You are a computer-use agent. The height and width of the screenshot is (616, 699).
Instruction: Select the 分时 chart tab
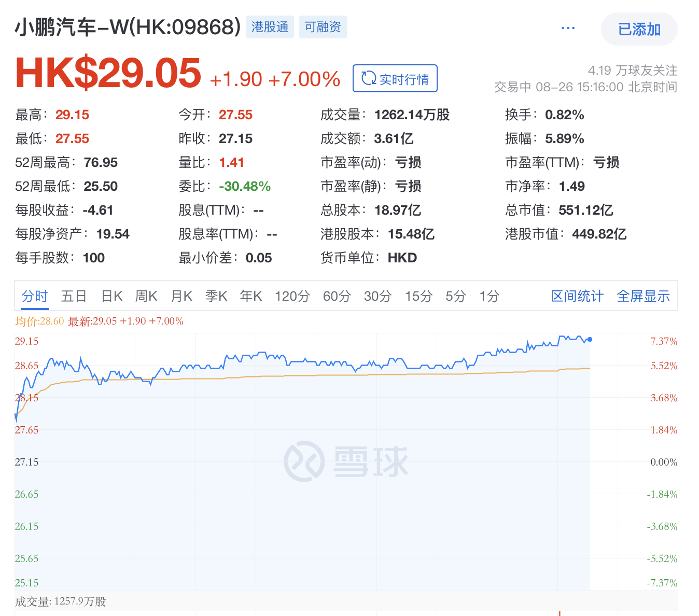(35, 296)
